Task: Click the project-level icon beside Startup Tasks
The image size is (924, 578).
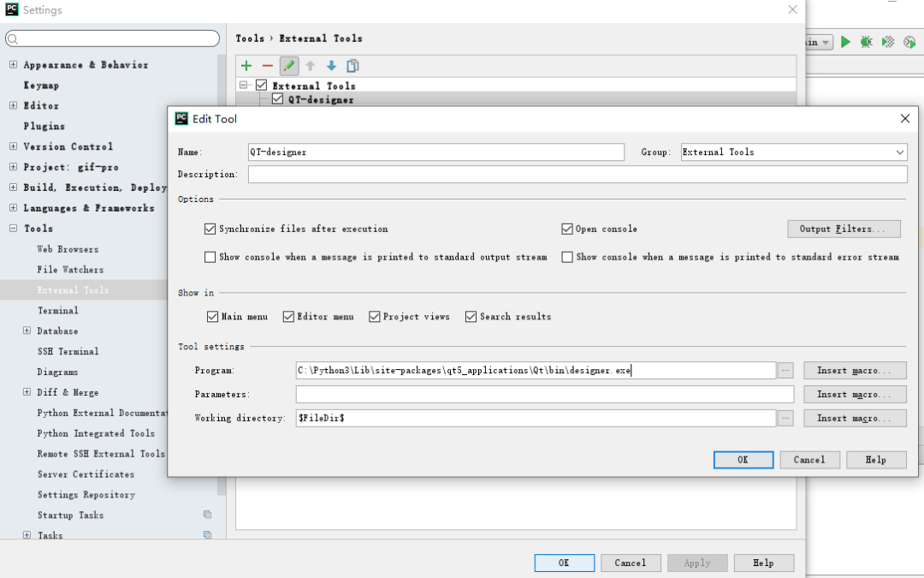Action: click(x=207, y=515)
